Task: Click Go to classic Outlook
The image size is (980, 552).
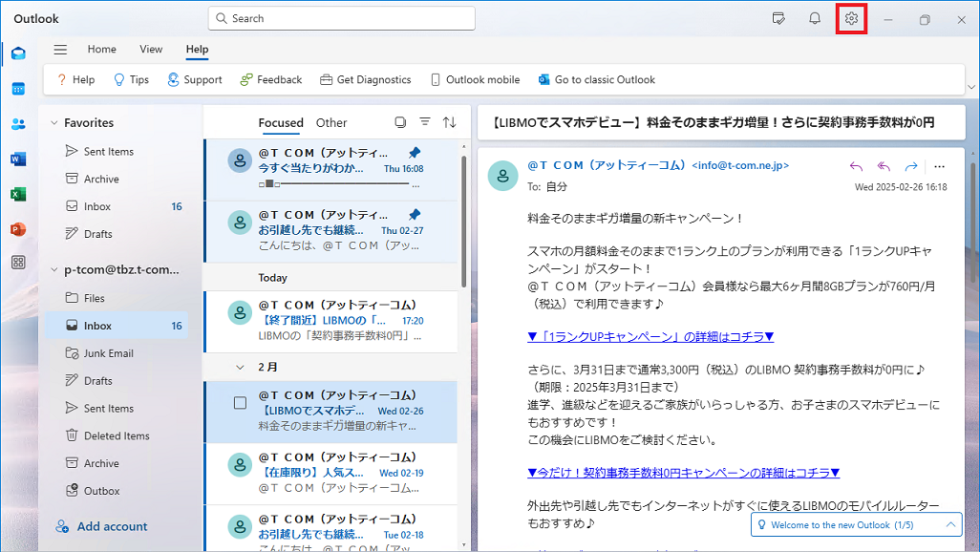Action: pos(596,80)
